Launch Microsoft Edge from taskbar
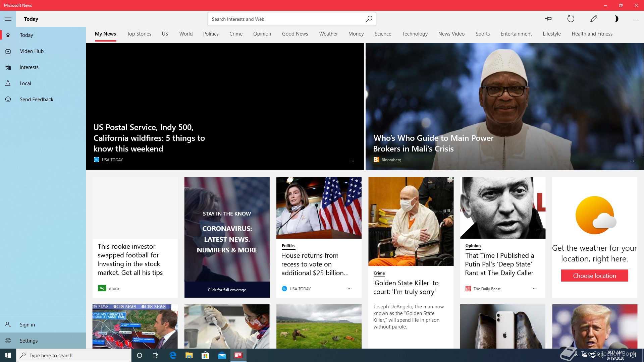Image resolution: width=644 pixels, height=362 pixels. coord(173,355)
